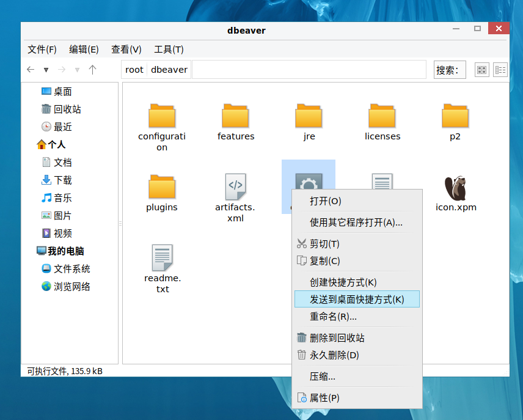
Task: Click the empty address bar field
Action: pos(309,70)
